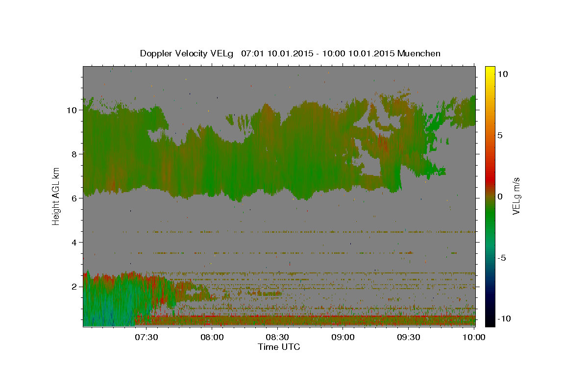Viewport: 588px width, 392px height.
Task: Click the 10:00 time tick label
Action: (x=474, y=338)
